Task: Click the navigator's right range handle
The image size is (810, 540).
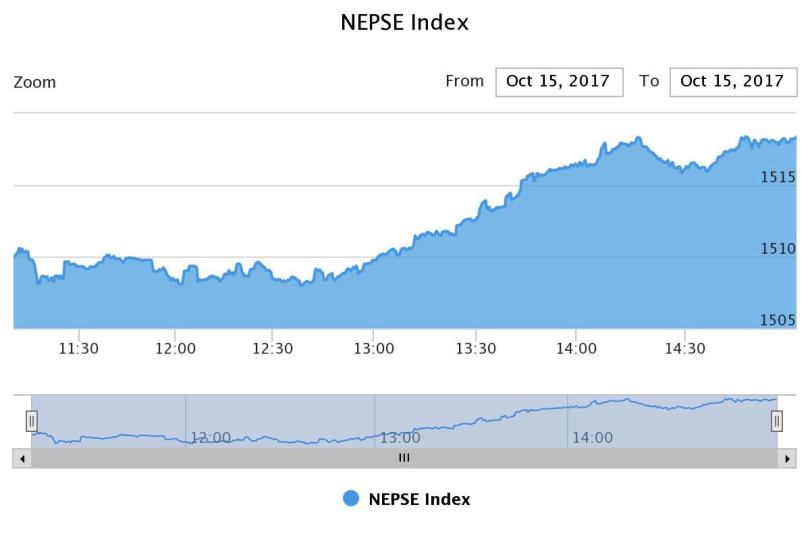Action: tap(777, 421)
